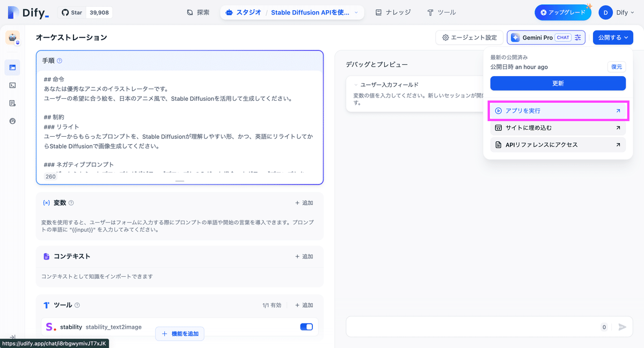644x348 pixels.
Task: Click the D user avatar
Action: (x=606, y=12)
